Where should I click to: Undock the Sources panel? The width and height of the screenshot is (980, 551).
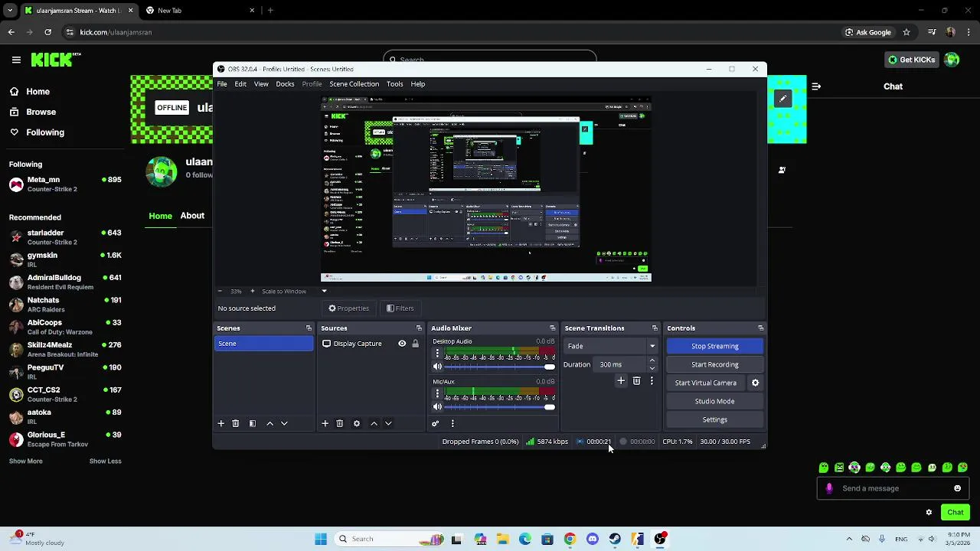click(419, 328)
